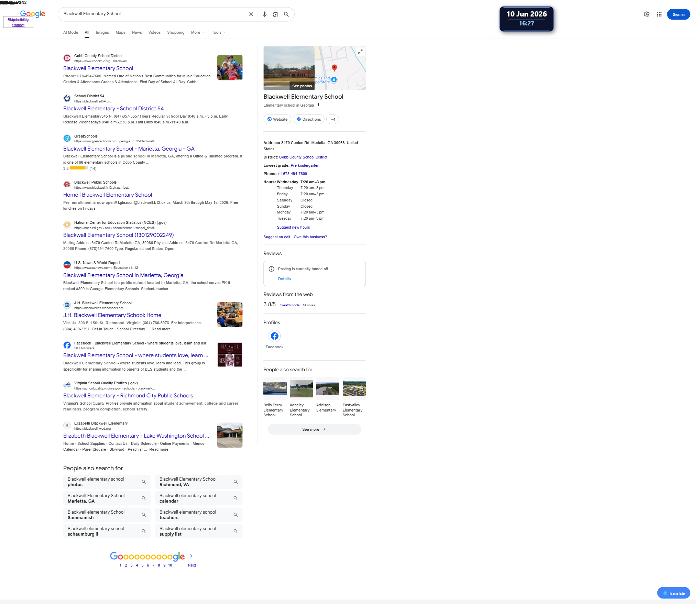The width and height of the screenshot is (700, 604).
Task: Open Google settings gear icon
Action: (x=647, y=14)
